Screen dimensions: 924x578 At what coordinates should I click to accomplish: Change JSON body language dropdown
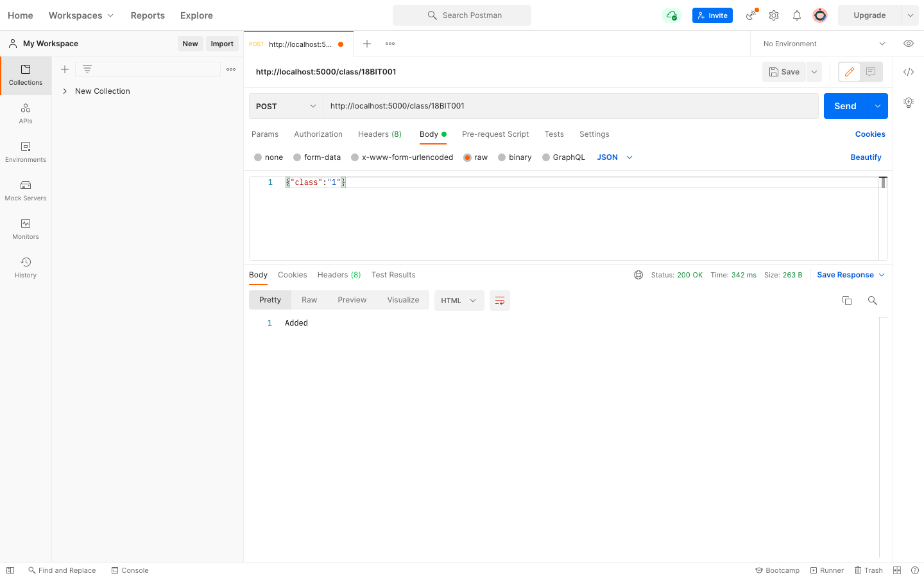point(613,157)
